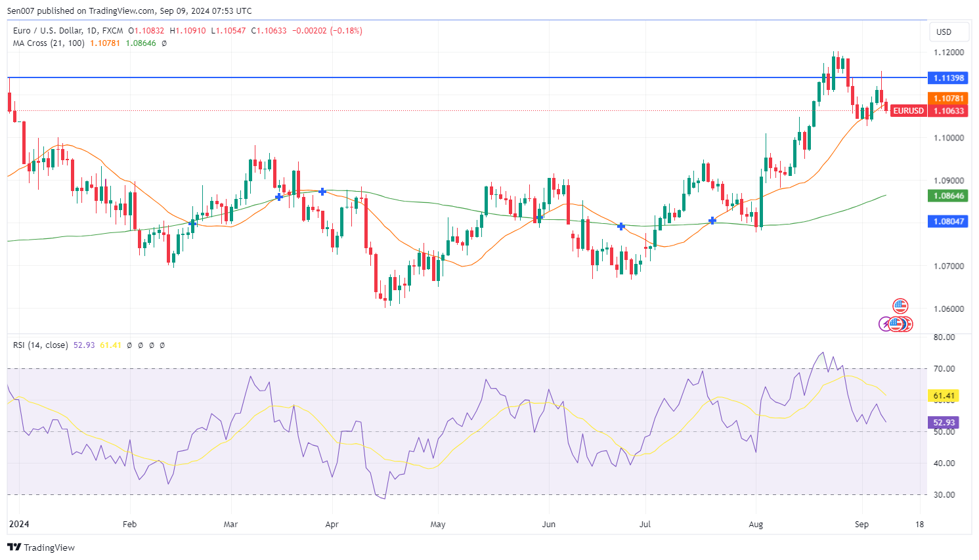This screenshot has height=560, width=979.
Task: Click the purple lightning bolt event icon
Action: click(x=885, y=324)
